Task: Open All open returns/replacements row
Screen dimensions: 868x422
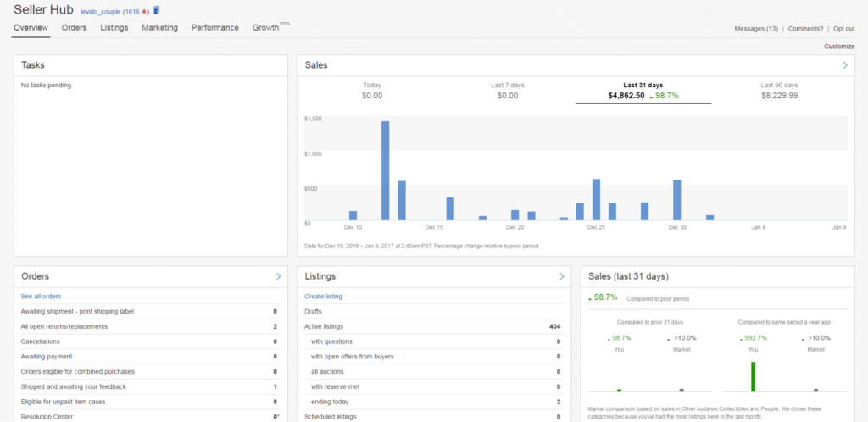Action: tap(149, 326)
